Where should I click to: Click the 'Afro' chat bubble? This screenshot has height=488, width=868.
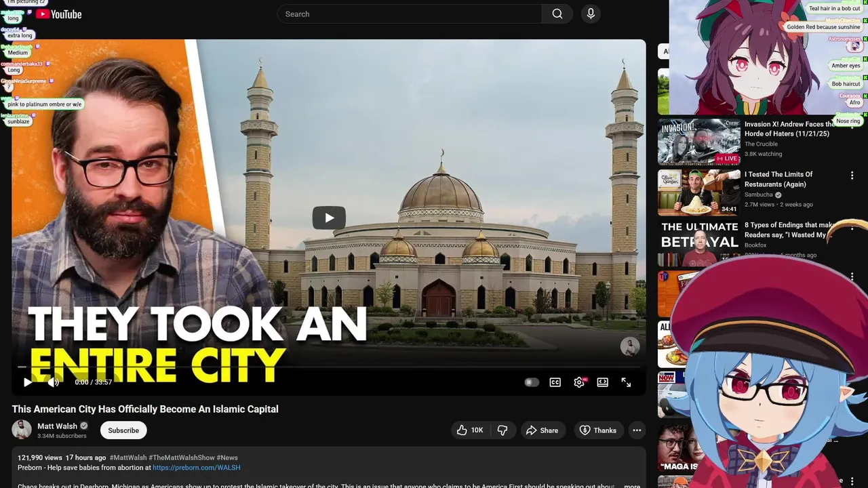(x=854, y=102)
